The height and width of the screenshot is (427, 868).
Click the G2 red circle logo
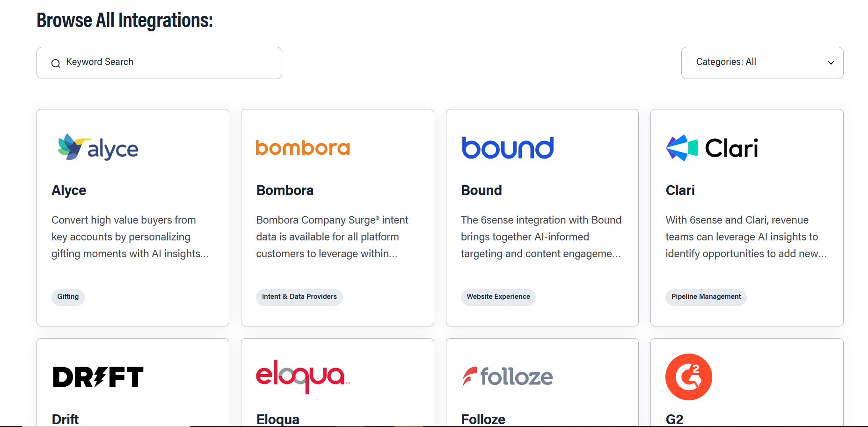688,377
